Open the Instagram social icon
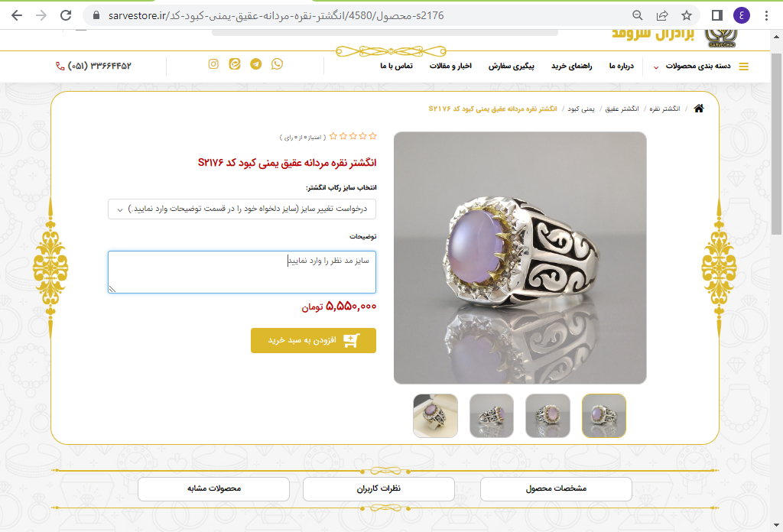This screenshot has width=783, height=532. (213, 64)
